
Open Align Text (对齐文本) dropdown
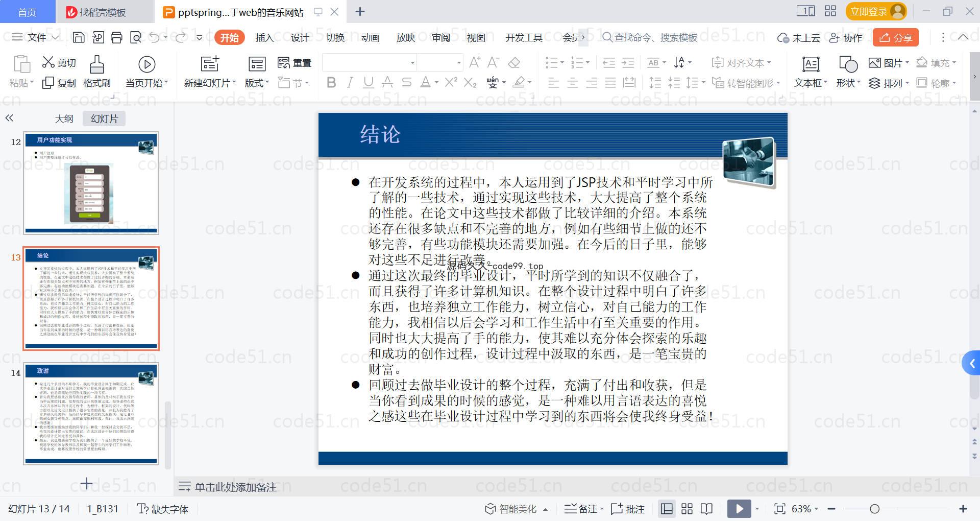(x=741, y=63)
